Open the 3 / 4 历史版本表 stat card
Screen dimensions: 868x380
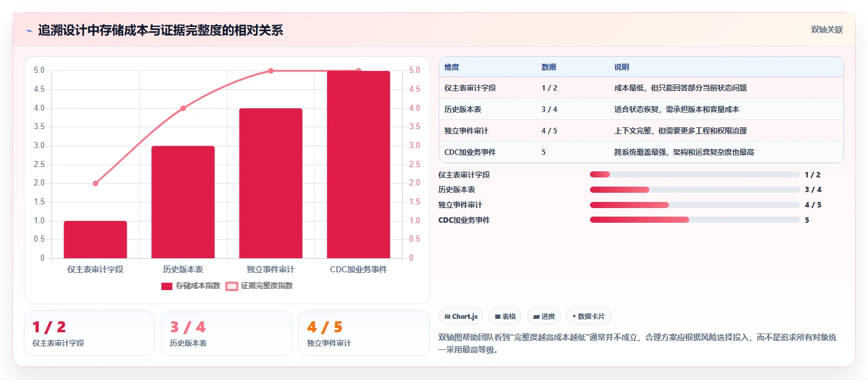(227, 333)
